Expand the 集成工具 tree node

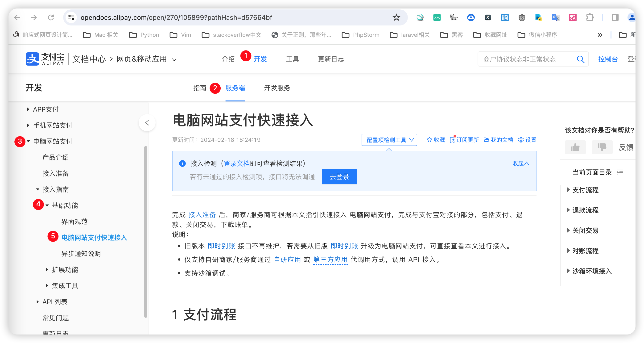tap(47, 286)
